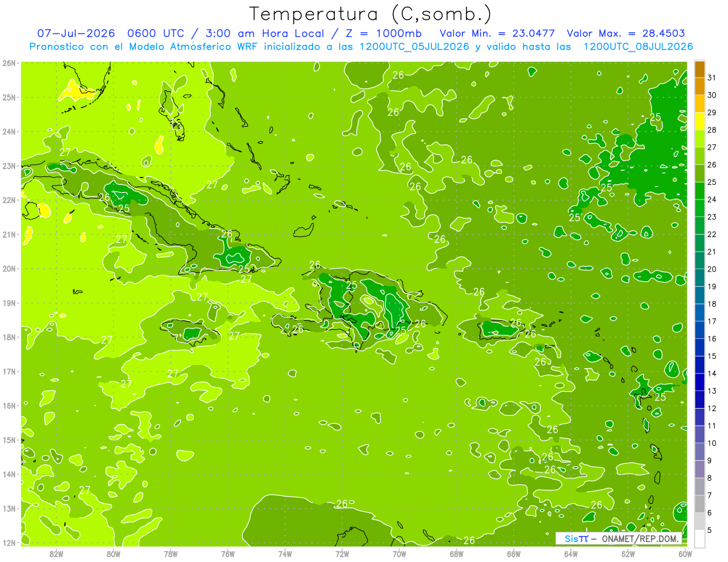Screen dimensions: 728x562
Task: Click the colorbar label '31'
Action: click(712, 78)
